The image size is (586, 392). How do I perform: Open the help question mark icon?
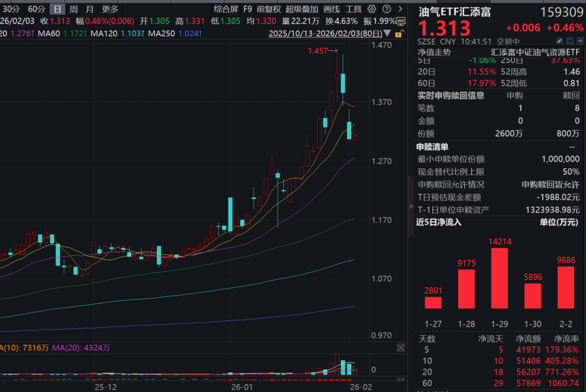(x=387, y=9)
